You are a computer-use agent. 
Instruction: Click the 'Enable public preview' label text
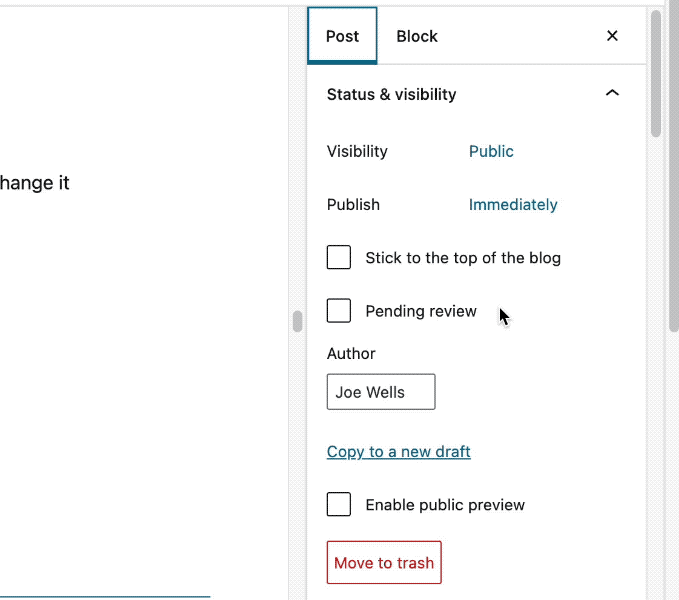coord(445,505)
